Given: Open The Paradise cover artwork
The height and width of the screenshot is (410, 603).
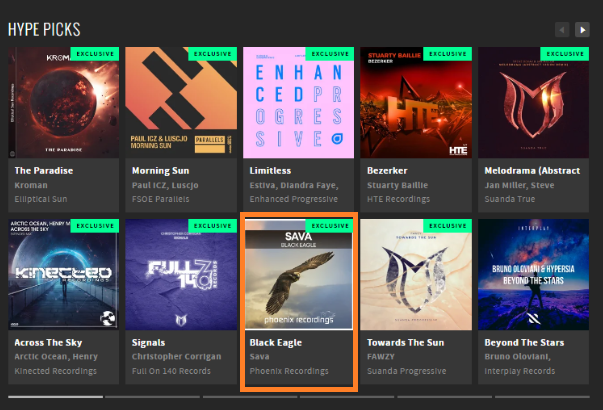Looking at the screenshot, I should 63,102.
